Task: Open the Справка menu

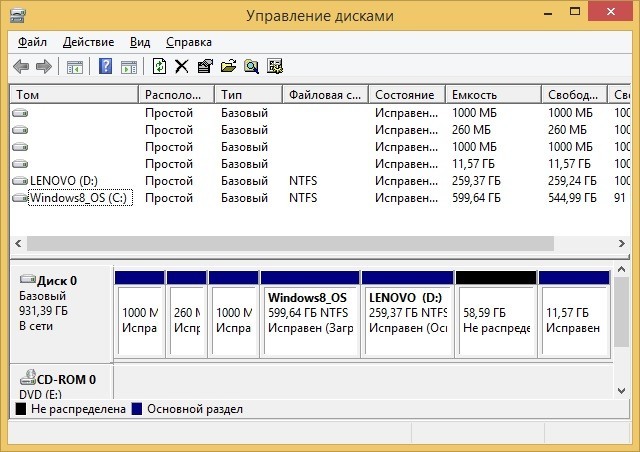Action: tap(188, 42)
